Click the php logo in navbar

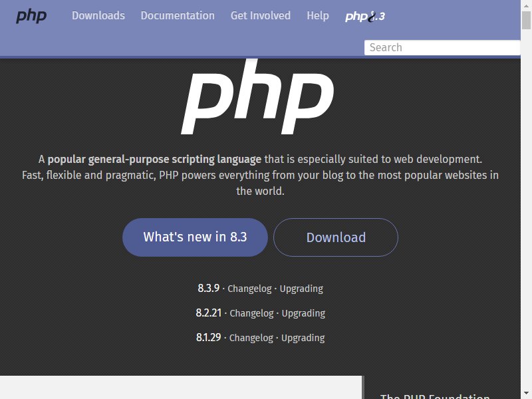(31, 16)
